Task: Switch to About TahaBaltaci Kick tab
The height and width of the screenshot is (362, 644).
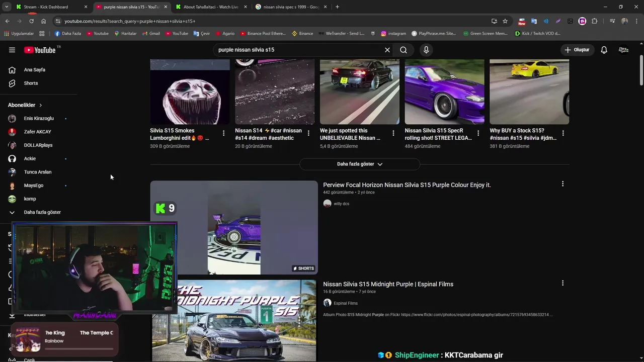Action: pyautogui.click(x=211, y=7)
